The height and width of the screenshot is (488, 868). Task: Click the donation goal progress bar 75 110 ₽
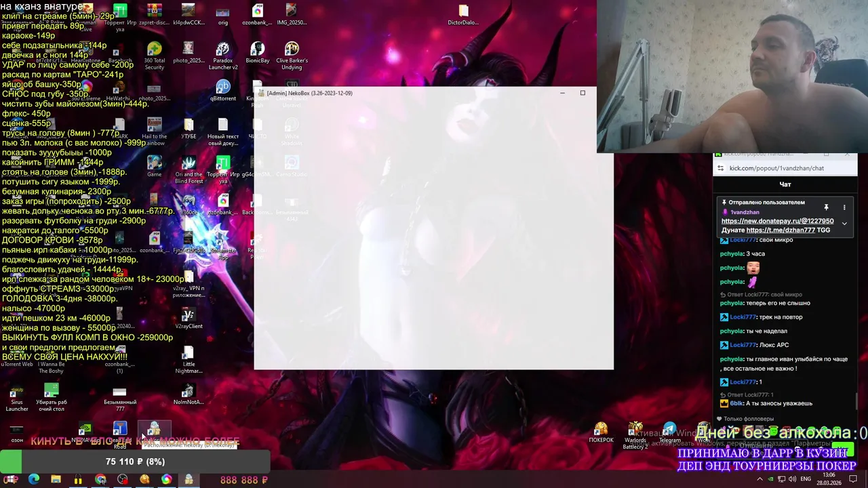[x=135, y=462]
